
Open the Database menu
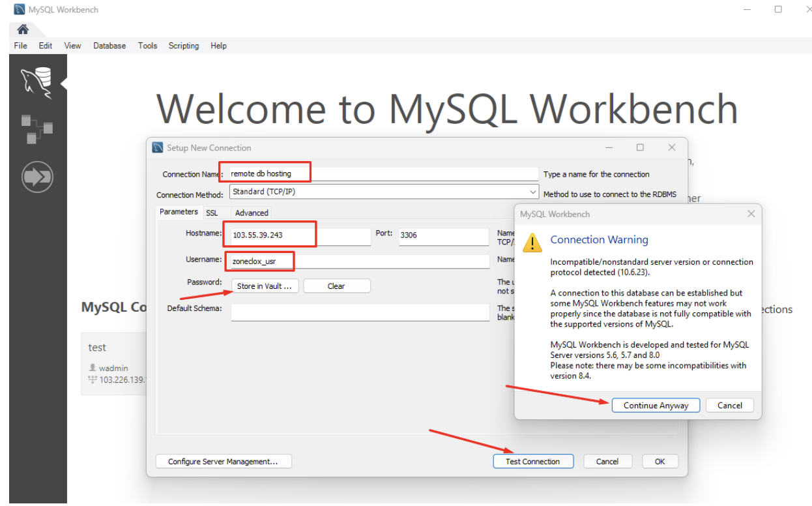(x=109, y=46)
